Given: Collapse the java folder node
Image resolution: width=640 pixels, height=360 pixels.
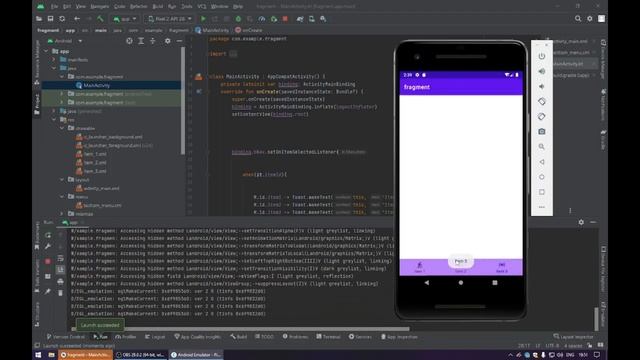Looking at the screenshot, I should 54,68.
